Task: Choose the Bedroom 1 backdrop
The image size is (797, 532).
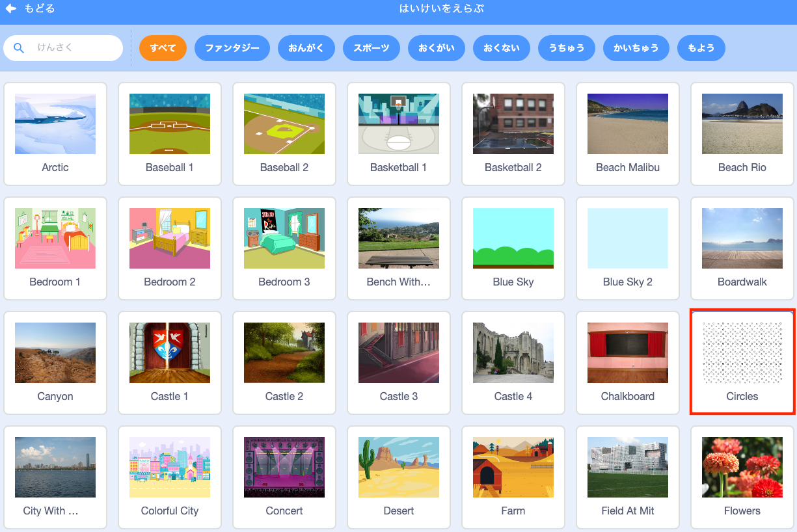Action: click(55, 248)
